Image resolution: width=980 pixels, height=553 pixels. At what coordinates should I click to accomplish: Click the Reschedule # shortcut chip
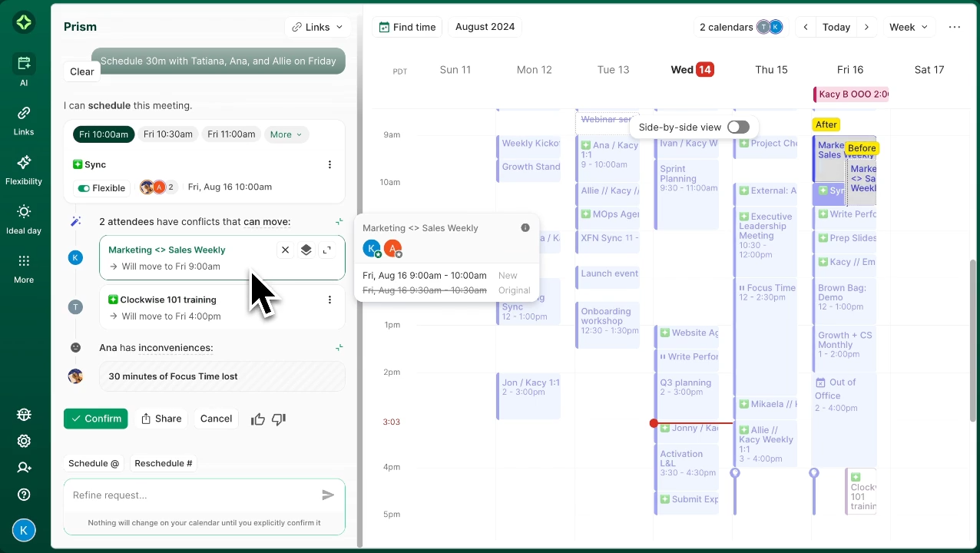[164, 463]
